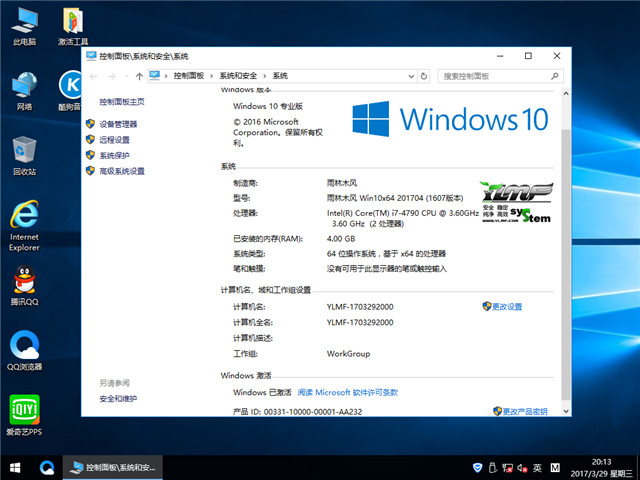Screen dimensions: 640x480
Task: Click the security shield tray icon
Action: click(x=477, y=468)
